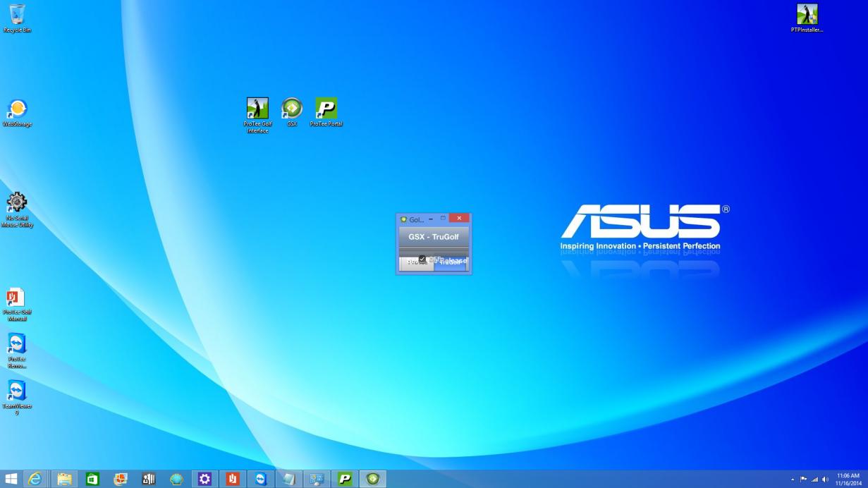Image resolution: width=868 pixels, height=488 pixels.
Task: Select the GSX desktop shortcut
Action: click(292, 112)
